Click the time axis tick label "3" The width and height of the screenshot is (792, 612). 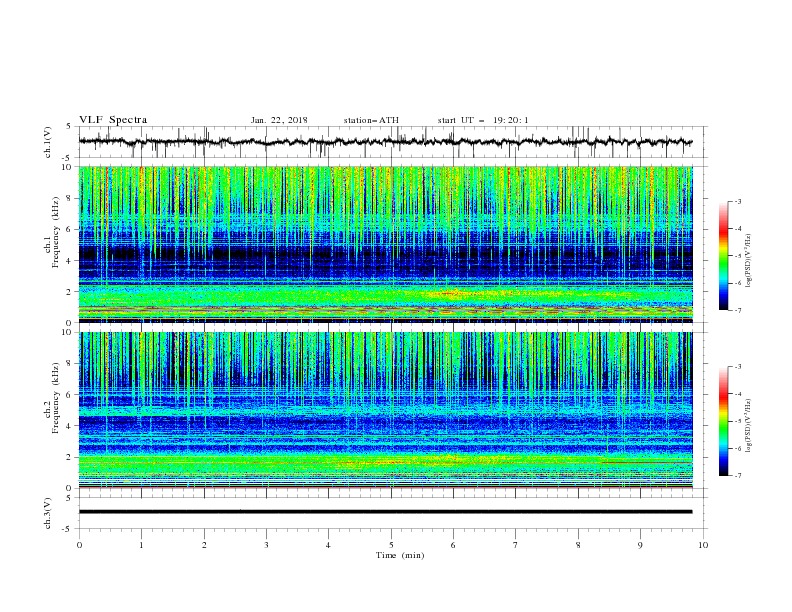[266, 545]
